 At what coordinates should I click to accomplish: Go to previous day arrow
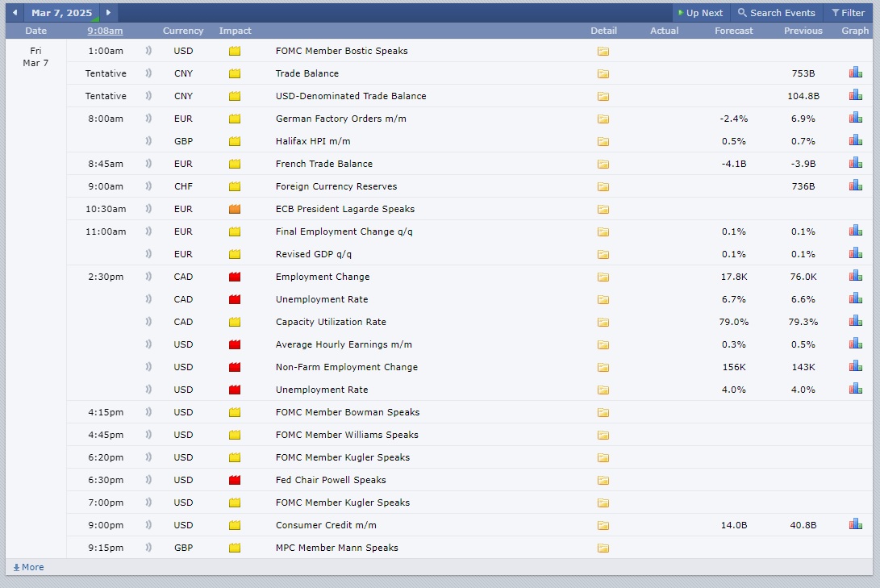[15, 12]
